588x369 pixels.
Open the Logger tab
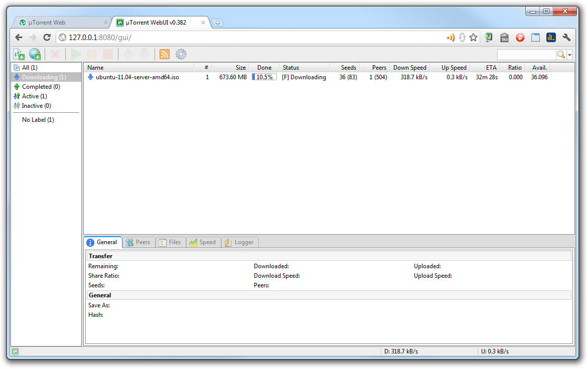click(x=240, y=242)
